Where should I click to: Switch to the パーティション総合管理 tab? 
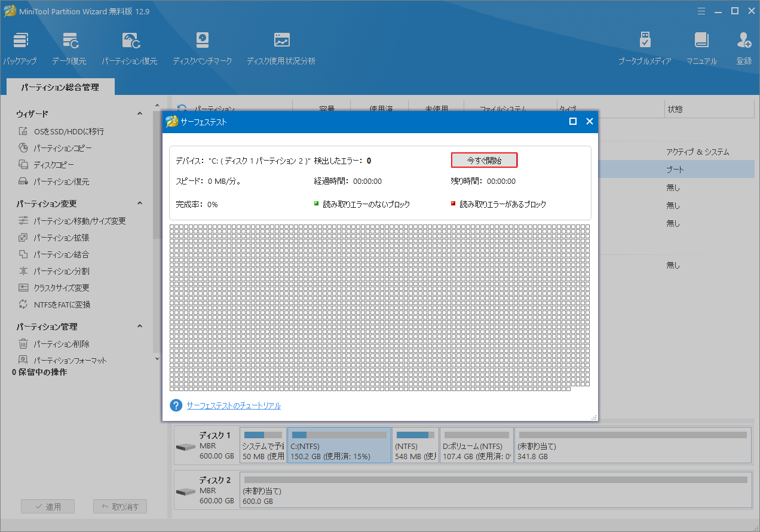tap(60, 87)
